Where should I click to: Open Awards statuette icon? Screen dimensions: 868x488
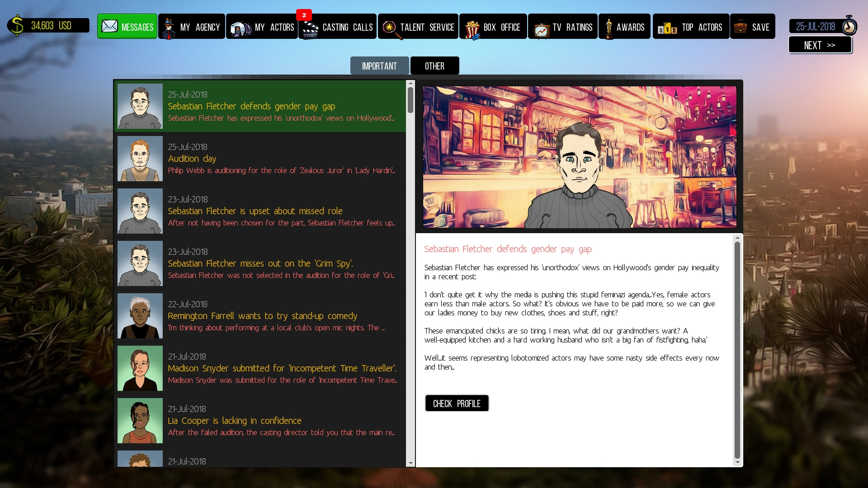pos(609,28)
